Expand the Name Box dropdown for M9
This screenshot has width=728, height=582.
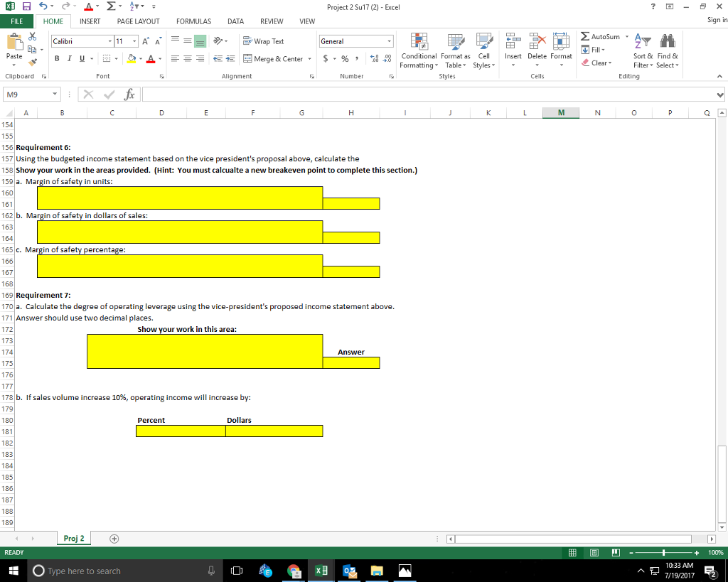[55, 95]
